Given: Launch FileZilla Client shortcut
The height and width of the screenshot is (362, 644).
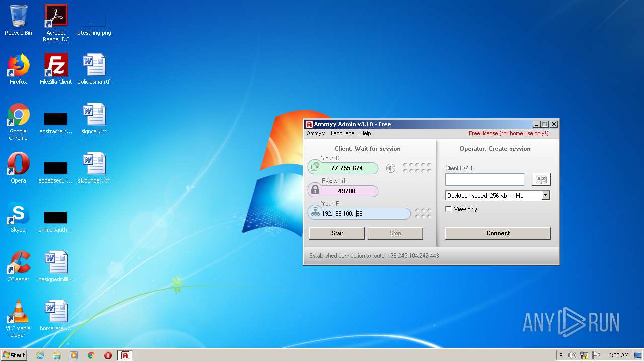Looking at the screenshot, I should pos(56,69).
